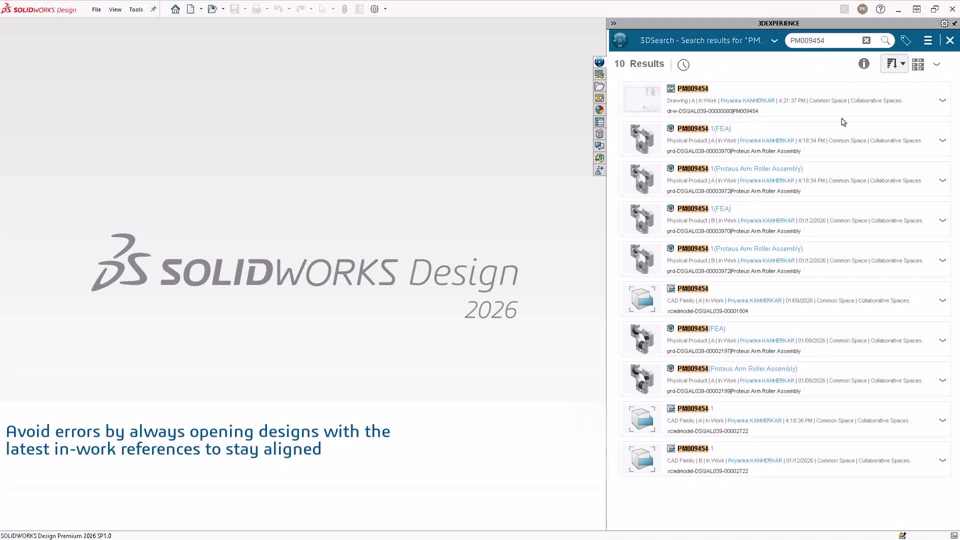
Task: Open the 3DSearch title dropdown chevron
Action: tap(774, 41)
